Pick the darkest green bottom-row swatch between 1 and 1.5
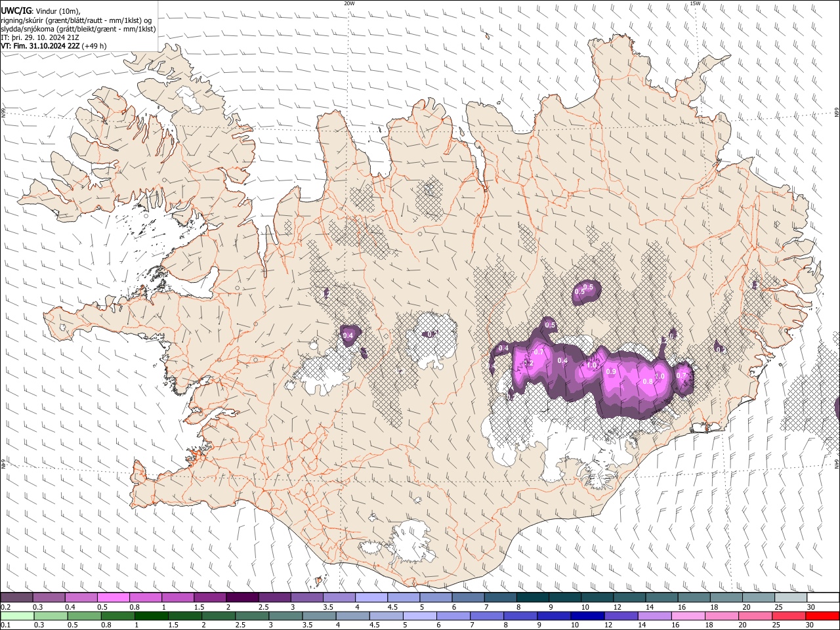Viewport: 840px width, 630px height. (x=151, y=616)
